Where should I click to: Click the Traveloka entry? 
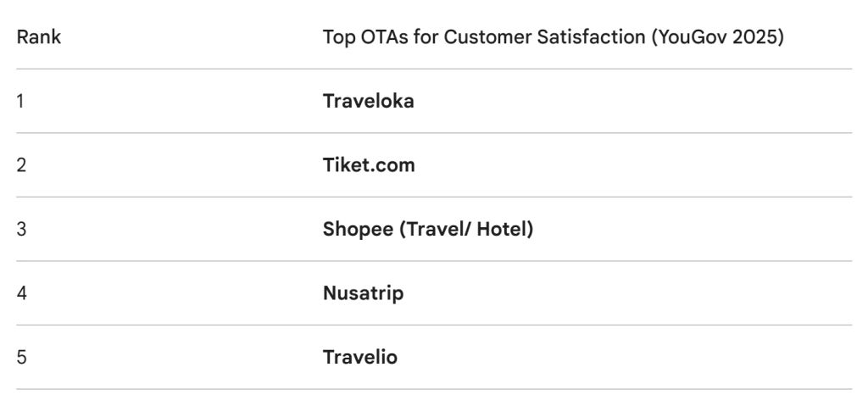(368, 101)
